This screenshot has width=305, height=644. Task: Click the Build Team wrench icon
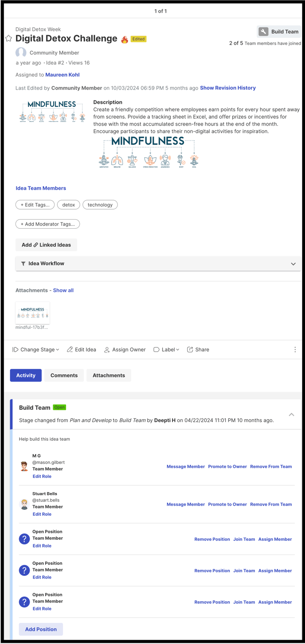click(264, 32)
